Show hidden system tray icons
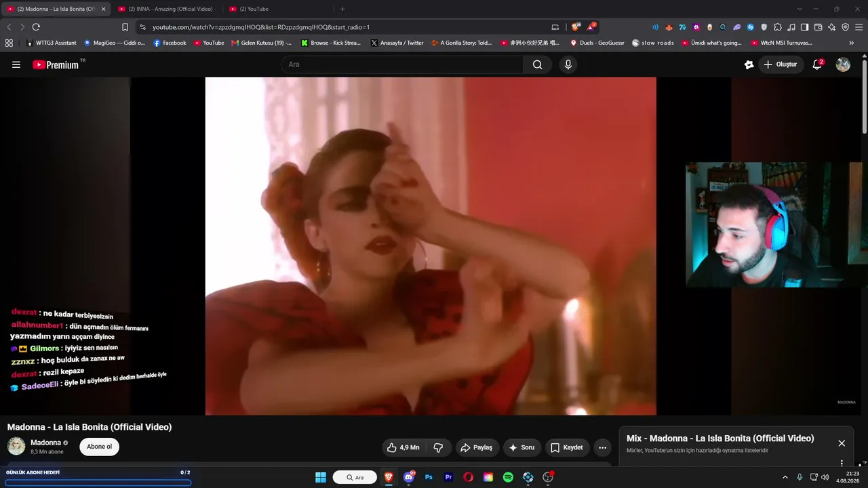The image size is (868, 488). [785, 477]
